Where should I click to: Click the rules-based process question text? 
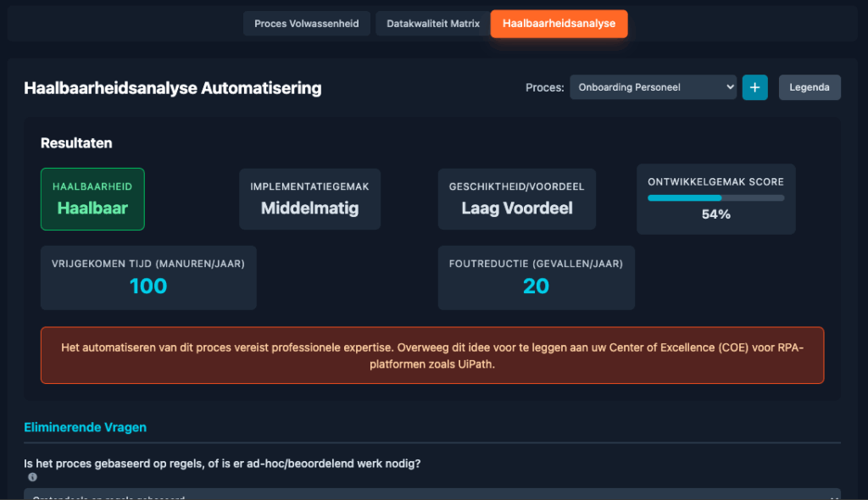tap(222, 464)
